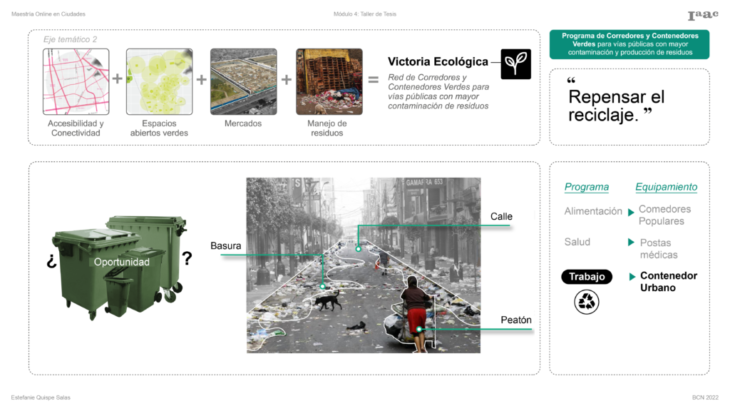The width and height of the screenshot is (730, 411).
Task: Click the Peatón label on the street photo
Action: pyautogui.click(x=516, y=320)
